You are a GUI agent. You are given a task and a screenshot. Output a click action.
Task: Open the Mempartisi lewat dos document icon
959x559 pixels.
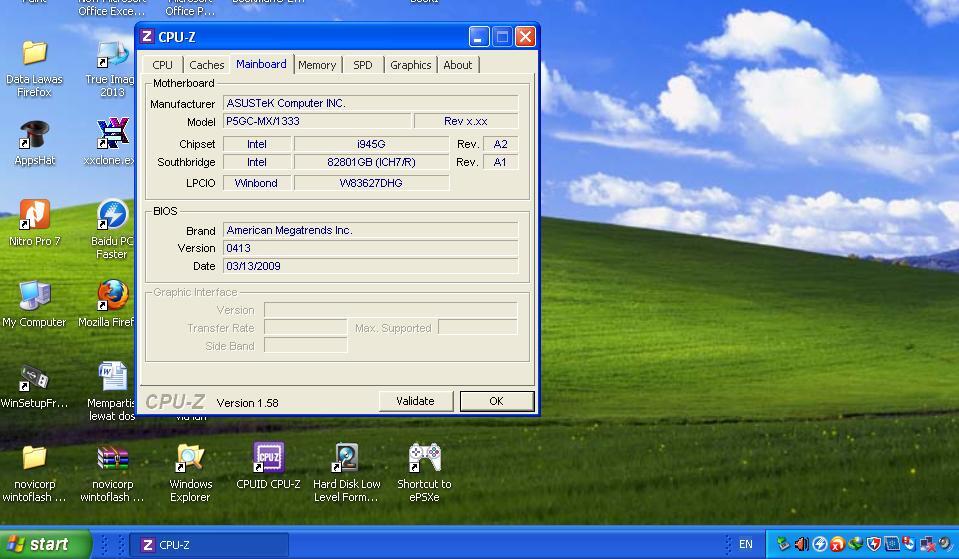[x=113, y=376]
